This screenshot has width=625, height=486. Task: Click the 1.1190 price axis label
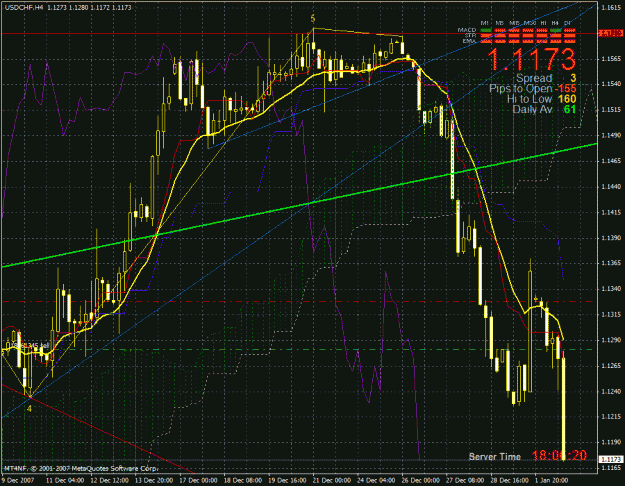pyautogui.click(x=611, y=442)
